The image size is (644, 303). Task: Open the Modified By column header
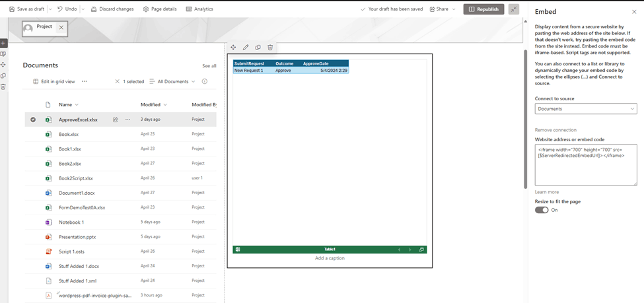tap(204, 105)
